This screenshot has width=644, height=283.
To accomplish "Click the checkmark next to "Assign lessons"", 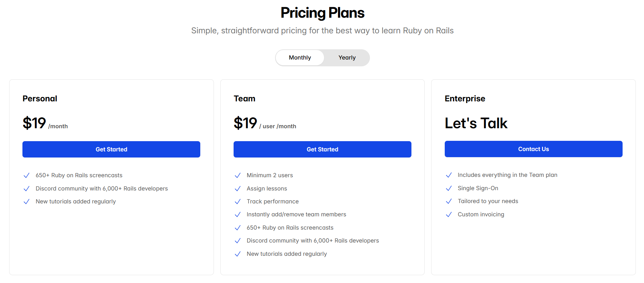I will [237, 188].
